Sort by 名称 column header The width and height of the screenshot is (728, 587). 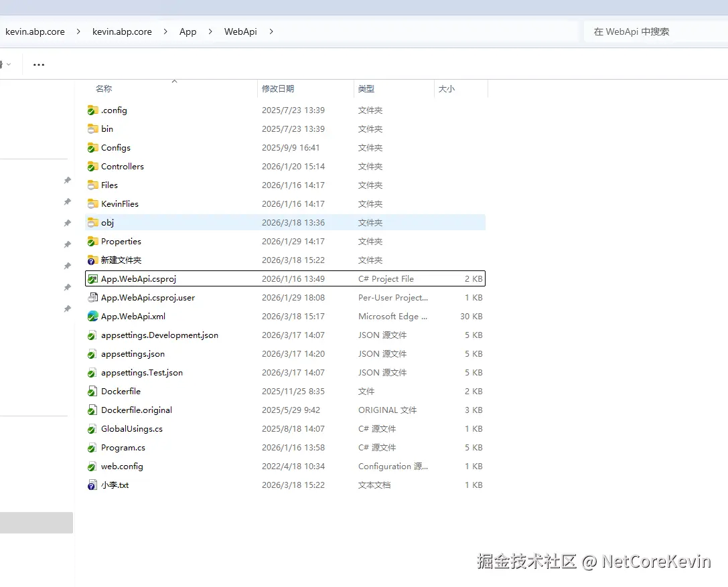[104, 88]
